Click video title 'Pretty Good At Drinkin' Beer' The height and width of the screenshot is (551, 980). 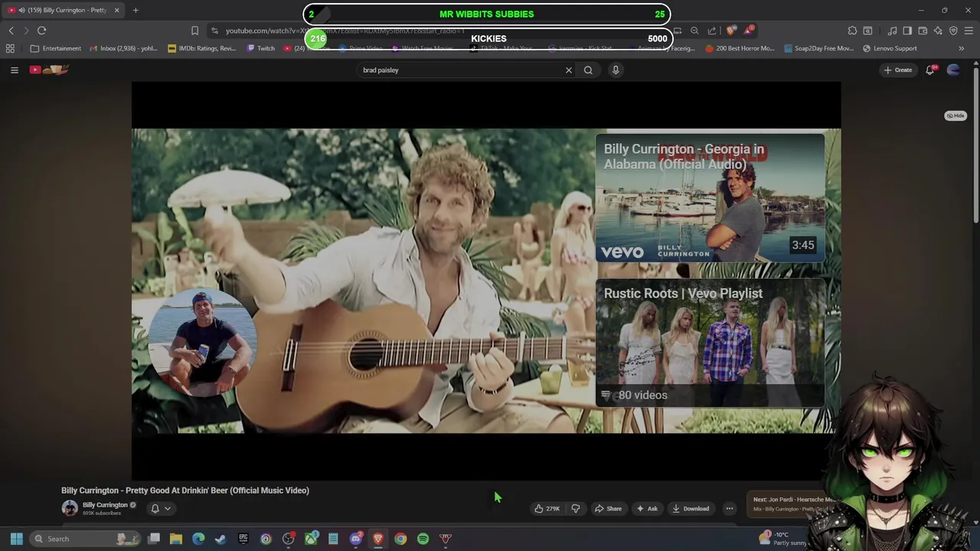(185, 491)
